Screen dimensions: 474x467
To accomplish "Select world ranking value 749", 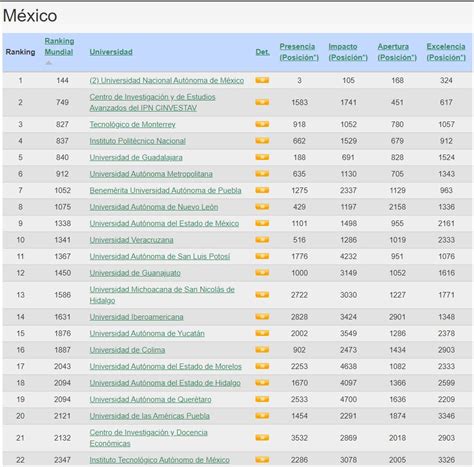I will [x=62, y=102].
